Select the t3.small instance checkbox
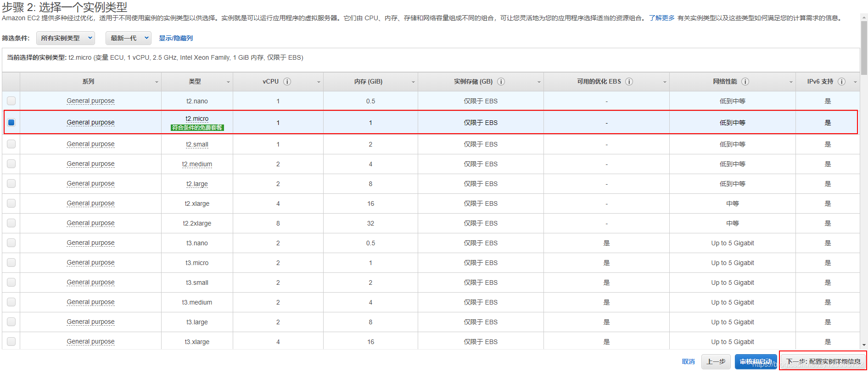This screenshot has width=868, height=373. coord(11,282)
